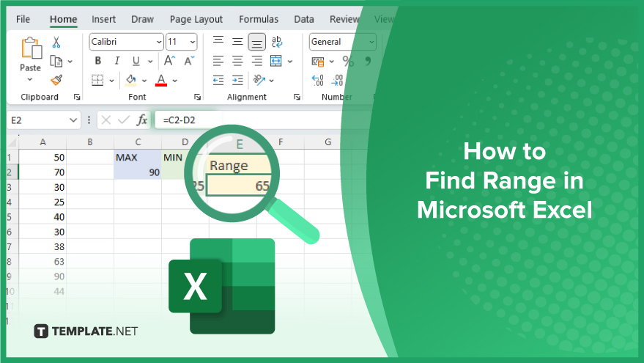Switch to the Data tab
644x363 pixels.
click(x=304, y=19)
